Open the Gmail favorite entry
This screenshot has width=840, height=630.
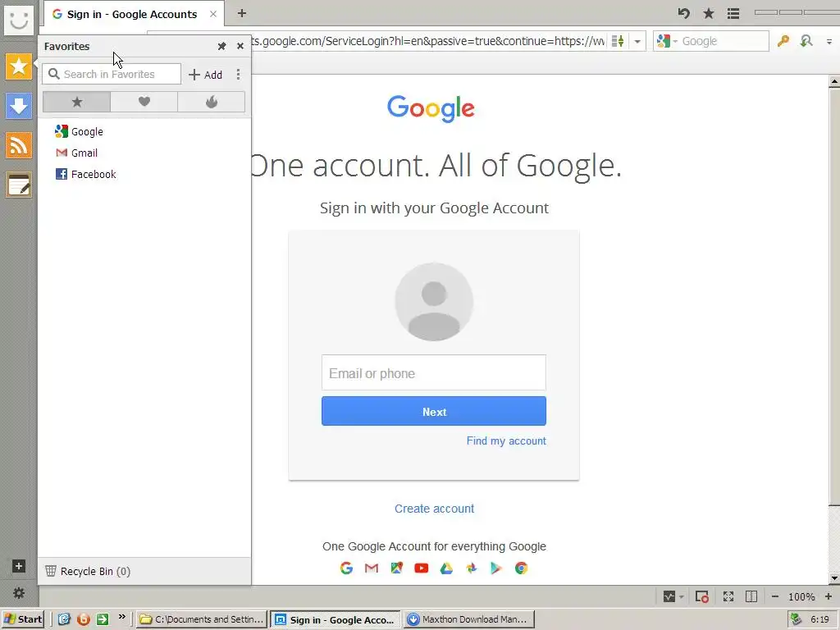[76, 153]
